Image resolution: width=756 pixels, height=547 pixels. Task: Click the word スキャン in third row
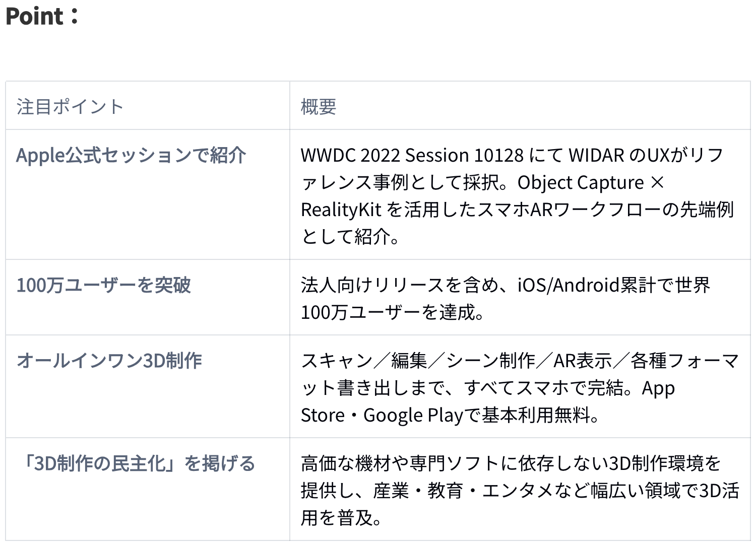pyautogui.click(x=337, y=361)
